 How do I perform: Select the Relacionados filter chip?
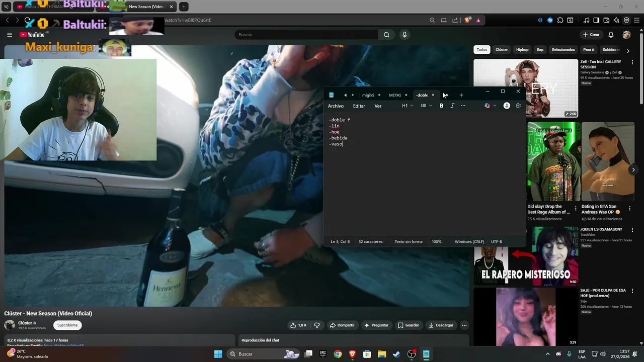[x=563, y=50]
